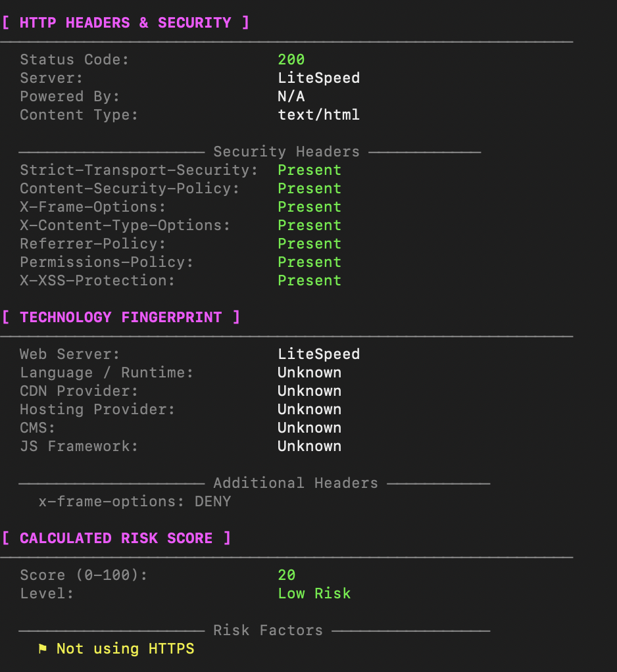Select the LiteSpeed value beside Web Server
617x672 pixels.
click(318, 354)
